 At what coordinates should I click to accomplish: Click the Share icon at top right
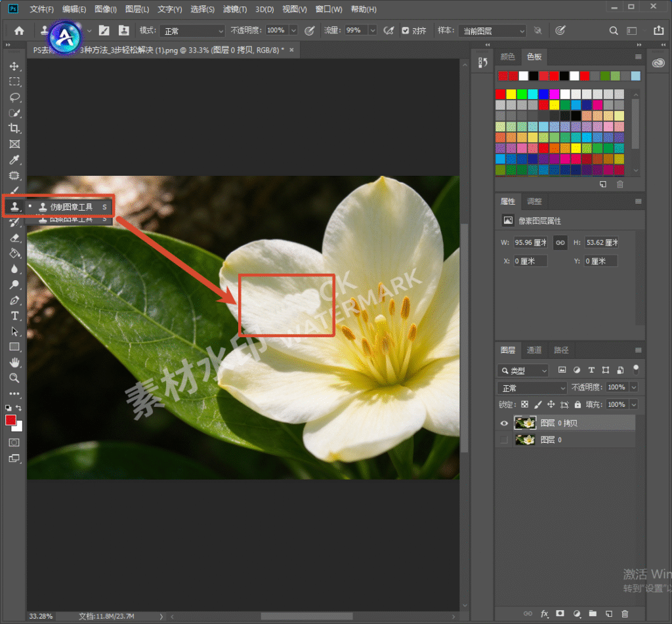[x=658, y=30]
